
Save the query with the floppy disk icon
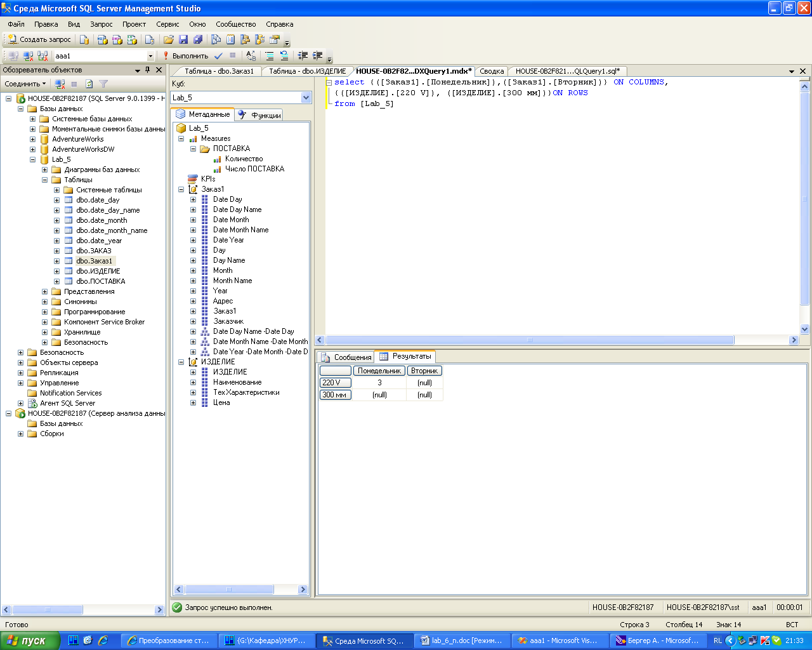pyautogui.click(x=183, y=39)
